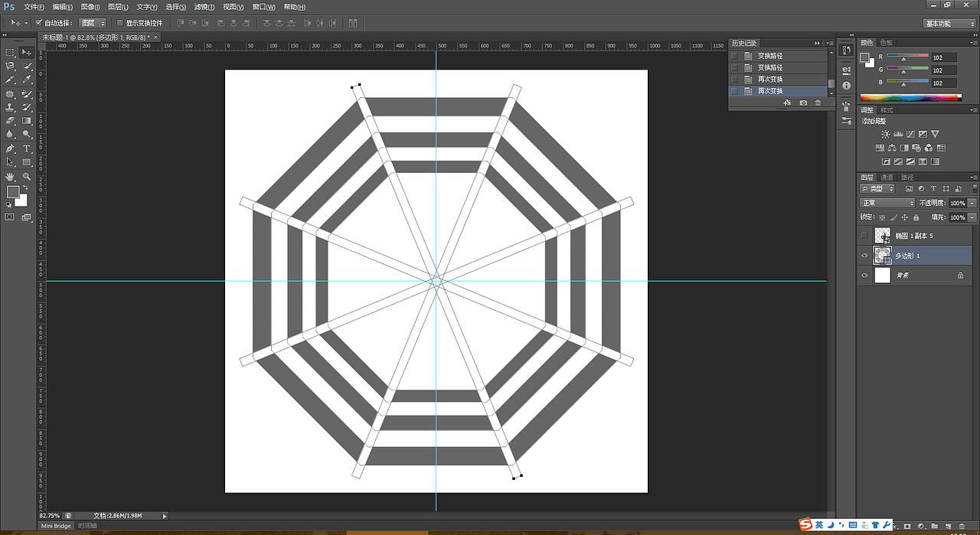Select the Eraser tool
980x535 pixels.
[x=10, y=121]
